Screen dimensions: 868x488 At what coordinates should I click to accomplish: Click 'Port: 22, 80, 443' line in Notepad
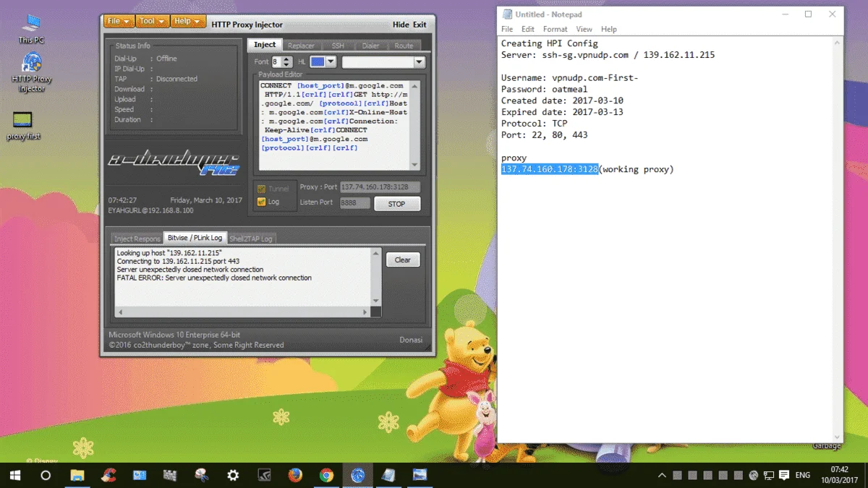click(x=544, y=135)
